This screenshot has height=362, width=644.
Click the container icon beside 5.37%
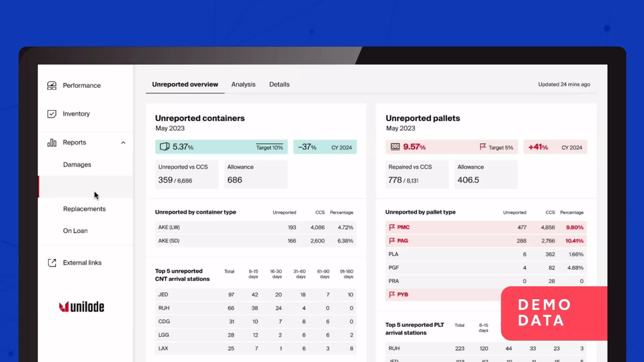point(164,146)
